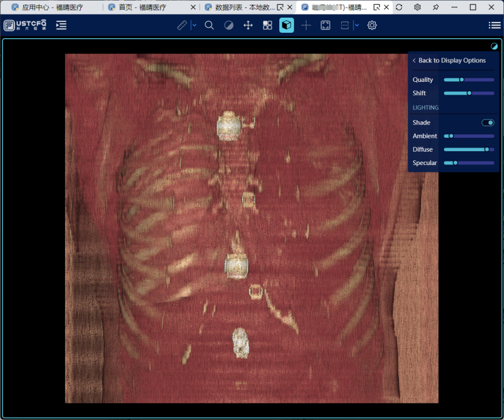
Task: Open the viewer settings gear
Action: 372,25
